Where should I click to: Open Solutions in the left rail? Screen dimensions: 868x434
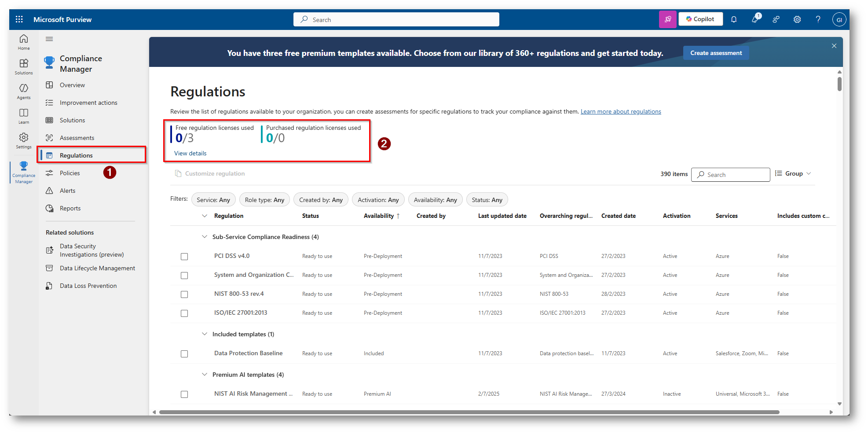pyautogui.click(x=24, y=66)
